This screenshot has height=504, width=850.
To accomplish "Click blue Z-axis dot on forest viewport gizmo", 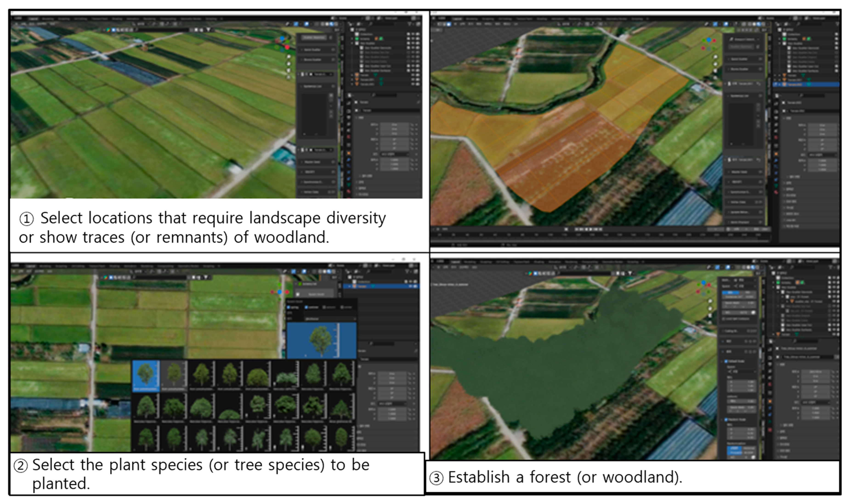I will tap(704, 283).
